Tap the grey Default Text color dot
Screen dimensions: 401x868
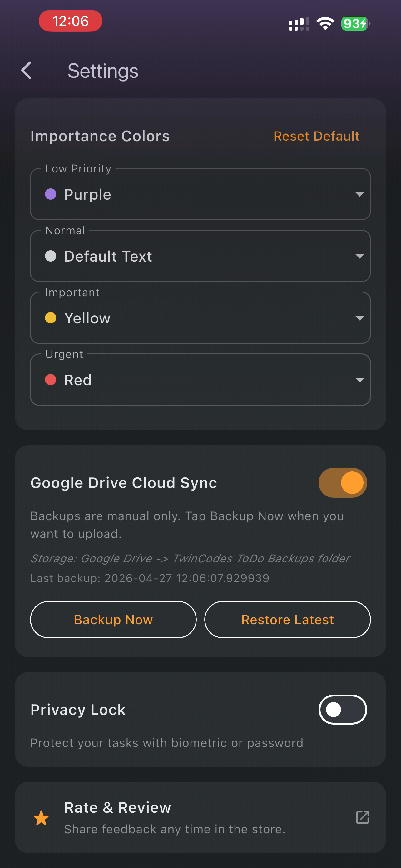[x=51, y=256]
